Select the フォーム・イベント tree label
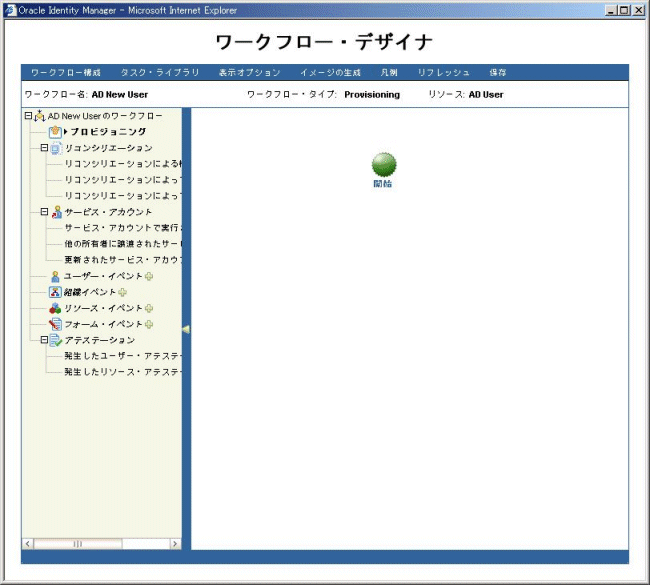Image resolution: width=650 pixels, height=585 pixels. tap(103, 324)
